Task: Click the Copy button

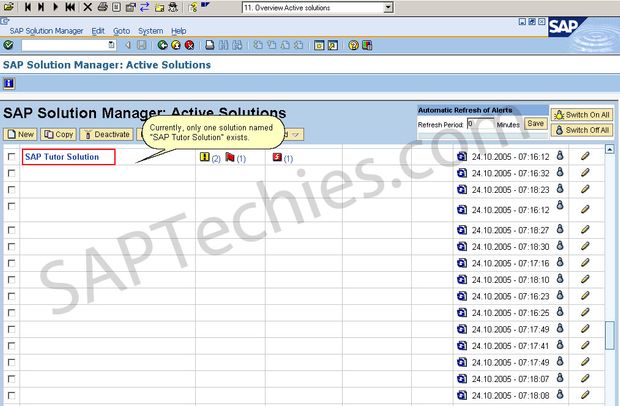Action: coord(59,134)
